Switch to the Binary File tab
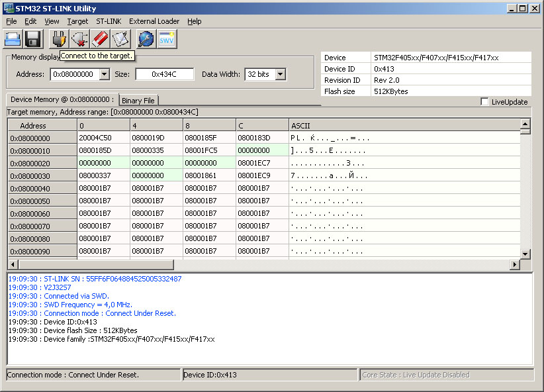Screen dimensions: 544x392 (138, 101)
